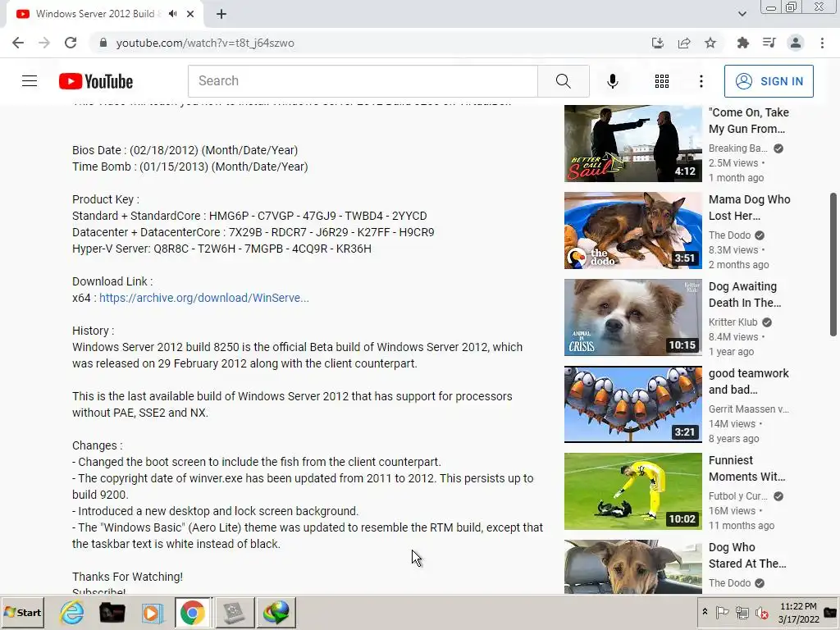Click the browser forward arrow
The image size is (840, 630).
click(x=44, y=43)
